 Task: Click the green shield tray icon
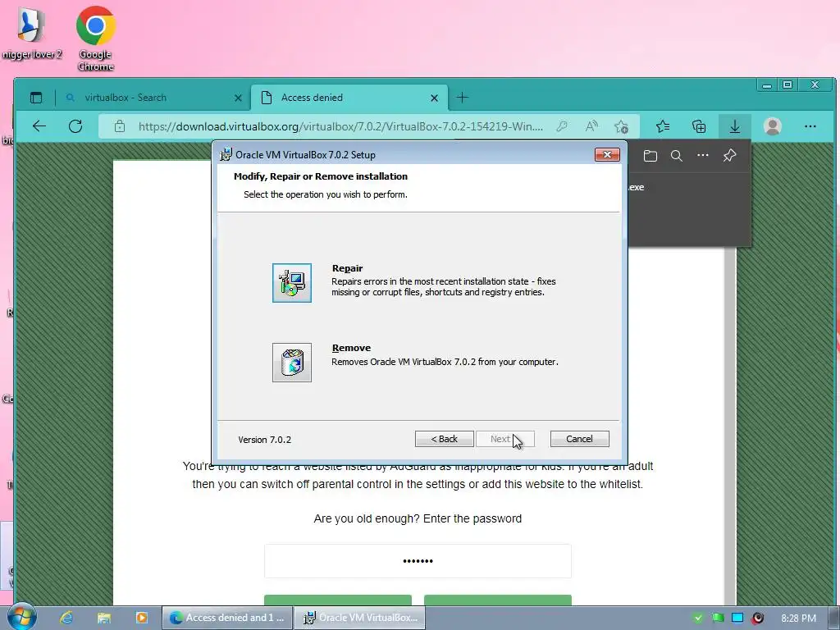[x=697, y=618]
